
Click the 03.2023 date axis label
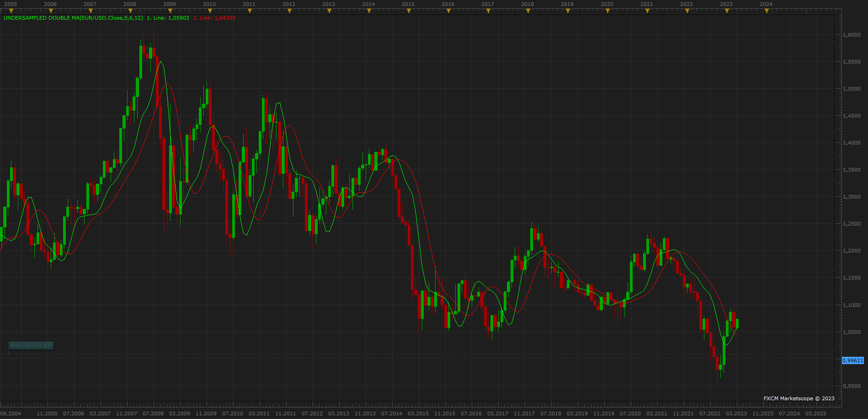point(736,414)
